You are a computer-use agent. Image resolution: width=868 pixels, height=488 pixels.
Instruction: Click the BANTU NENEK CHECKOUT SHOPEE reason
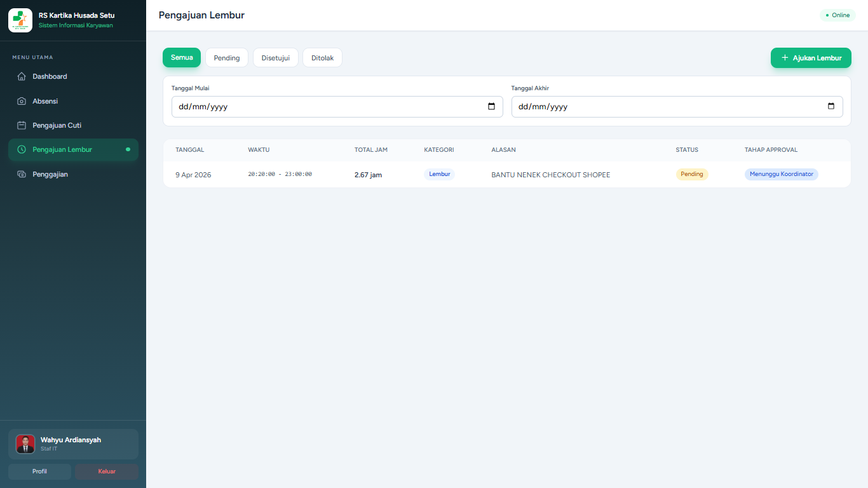550,175
